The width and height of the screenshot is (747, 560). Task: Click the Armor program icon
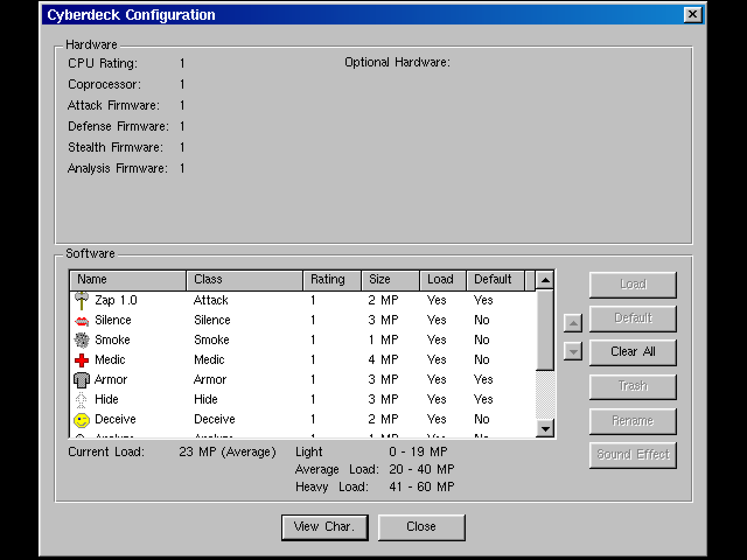tap(82, 380)
